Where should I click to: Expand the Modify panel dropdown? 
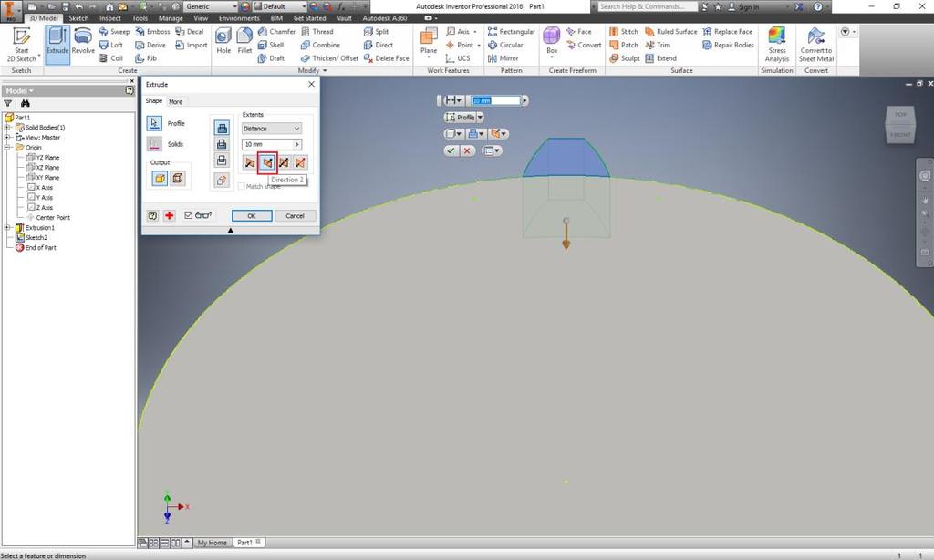click(313, 70)
